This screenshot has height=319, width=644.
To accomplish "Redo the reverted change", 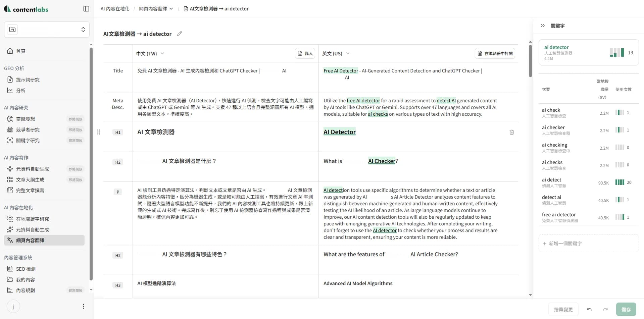I will [x=605, y=309].
